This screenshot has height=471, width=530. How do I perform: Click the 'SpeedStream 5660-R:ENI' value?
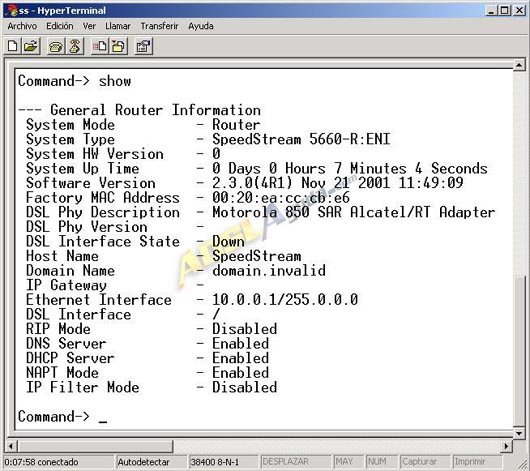(301, 139)
